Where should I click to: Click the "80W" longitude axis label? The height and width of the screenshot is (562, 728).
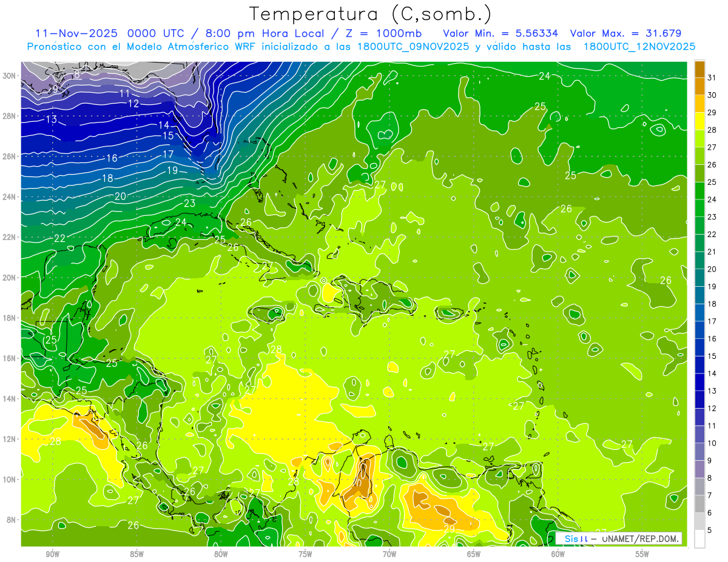221,555
